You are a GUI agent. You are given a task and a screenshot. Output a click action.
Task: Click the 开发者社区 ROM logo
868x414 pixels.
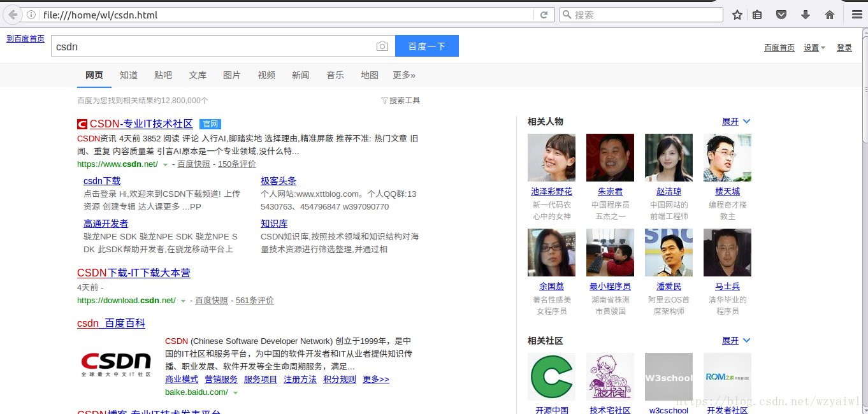(727, 376)
